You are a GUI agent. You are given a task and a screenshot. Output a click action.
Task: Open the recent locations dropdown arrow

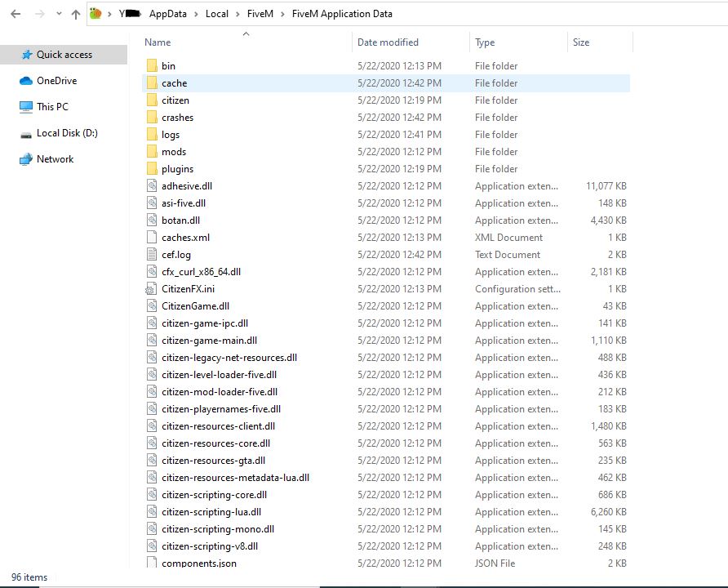point(59,14)
